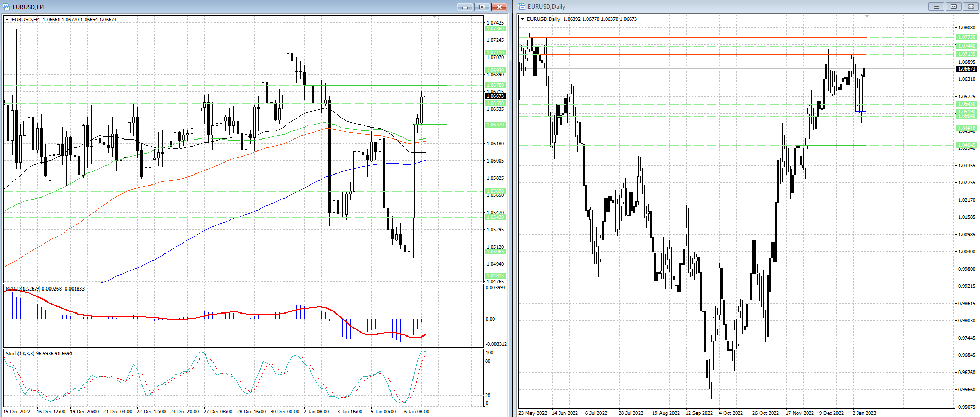Click the green 1.05690 level label
This screenshot has width=980, height=417.
coord(495,191)
